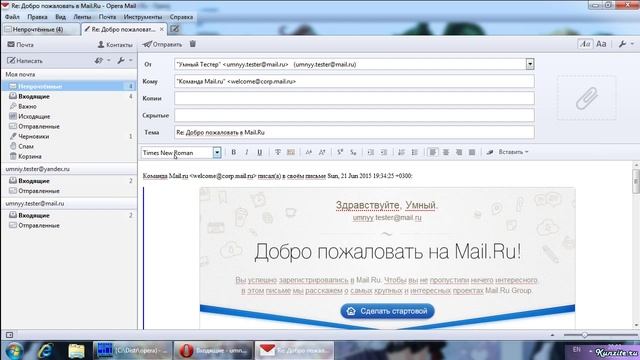Check mail with the send/receive icon
Screen dimensions: 640x360
pyautogui.click(x=99, y=60)
